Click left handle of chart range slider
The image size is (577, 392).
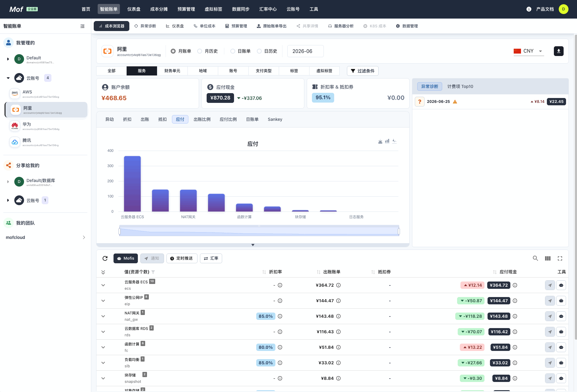click(x=120, y=232)
